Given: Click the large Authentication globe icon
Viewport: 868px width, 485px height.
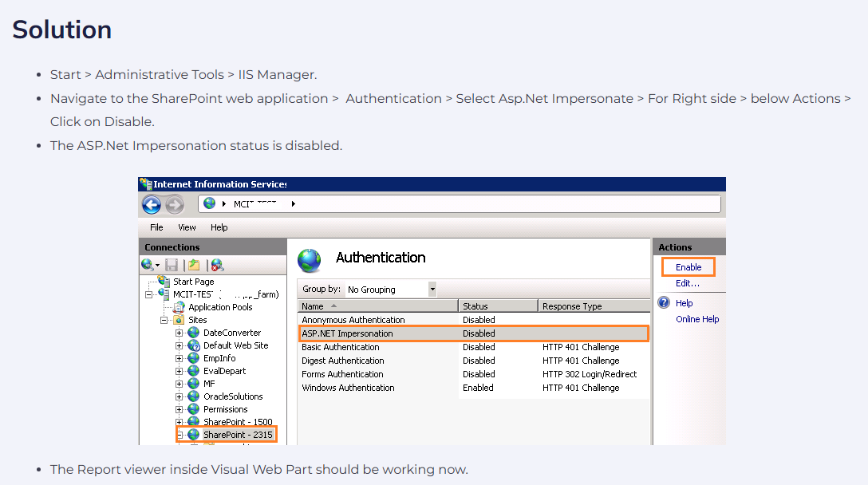Looking at the screenshot, I should pos(309,261).
